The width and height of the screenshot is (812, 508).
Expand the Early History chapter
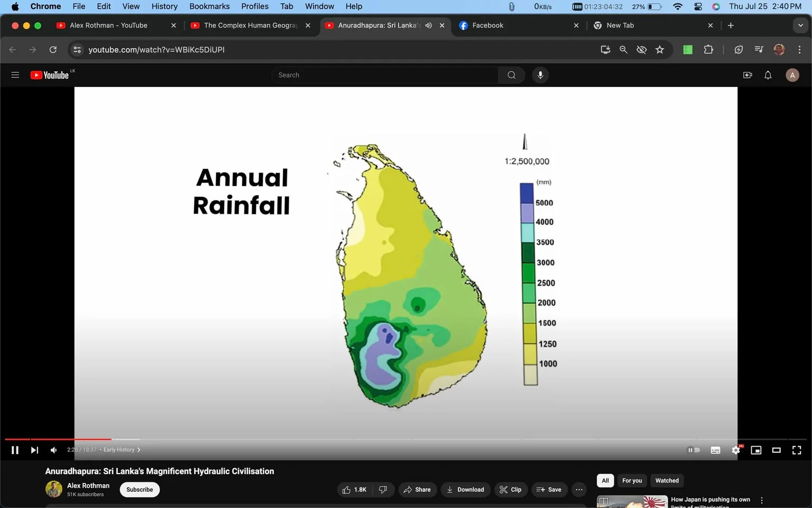point(122,450)
